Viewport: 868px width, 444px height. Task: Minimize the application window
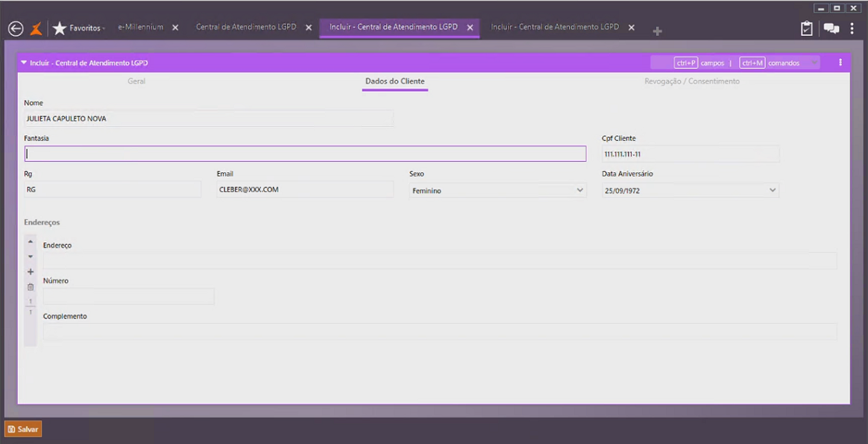point(820,8)
